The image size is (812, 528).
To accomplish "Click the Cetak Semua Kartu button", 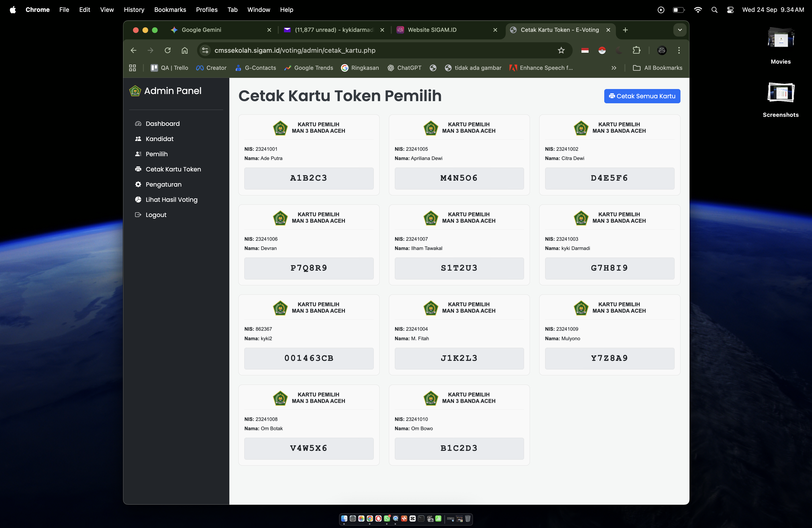I will [x=642, y=96].
